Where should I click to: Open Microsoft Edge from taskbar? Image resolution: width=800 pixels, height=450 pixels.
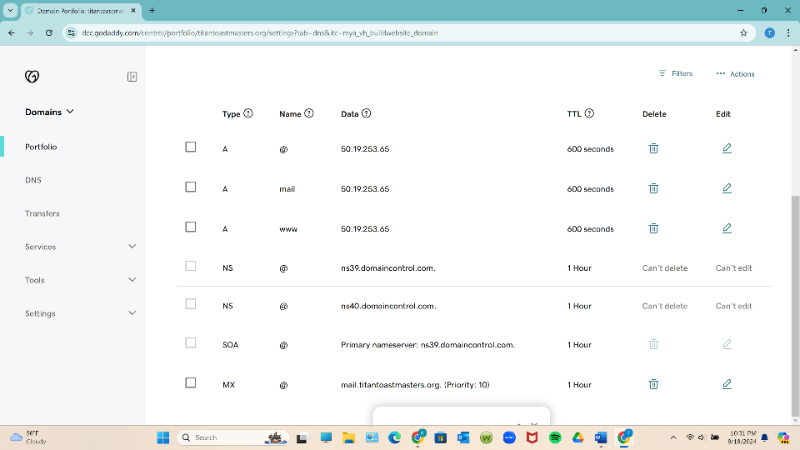(394, 438)
